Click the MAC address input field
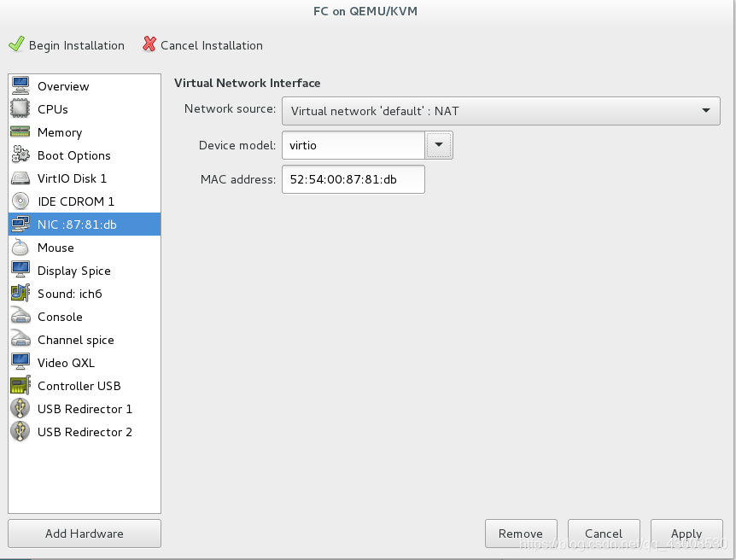 pos(353,179)
